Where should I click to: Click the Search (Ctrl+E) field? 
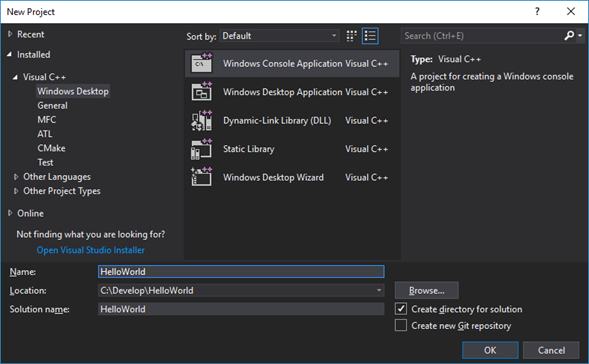point(483,36)
